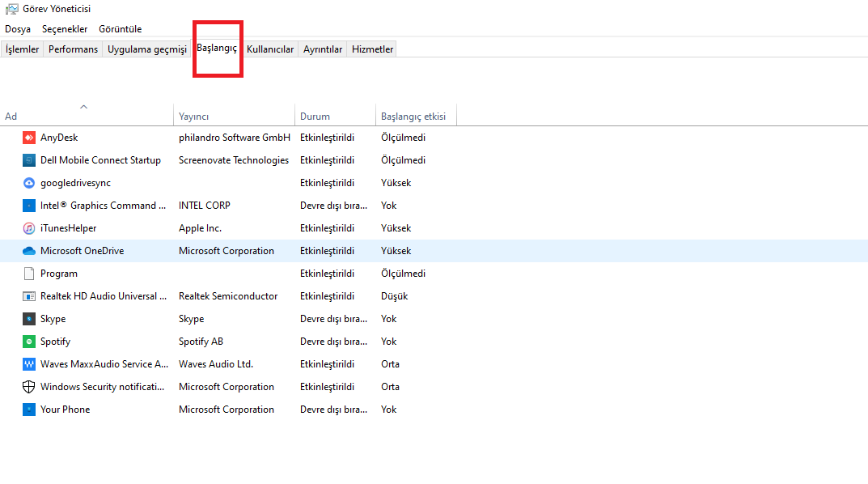Screen dimensions: 868x484
Task: Select the Spotify entry name
Action: point(55,342)
